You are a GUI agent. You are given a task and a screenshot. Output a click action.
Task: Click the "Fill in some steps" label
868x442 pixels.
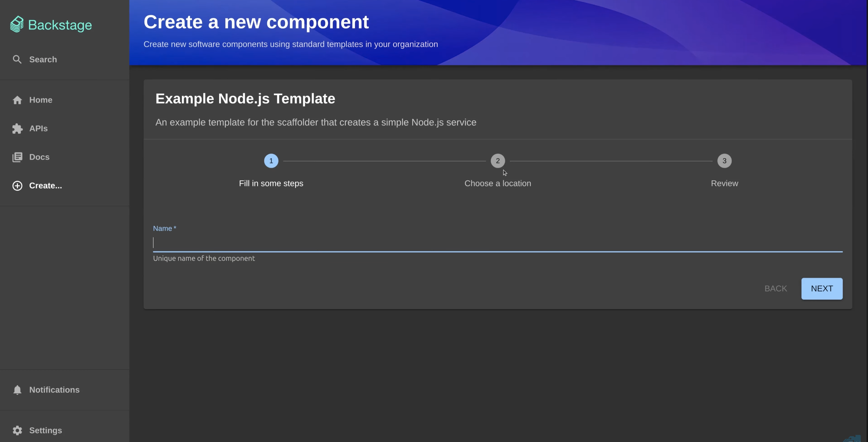click(x=271, y=183)
